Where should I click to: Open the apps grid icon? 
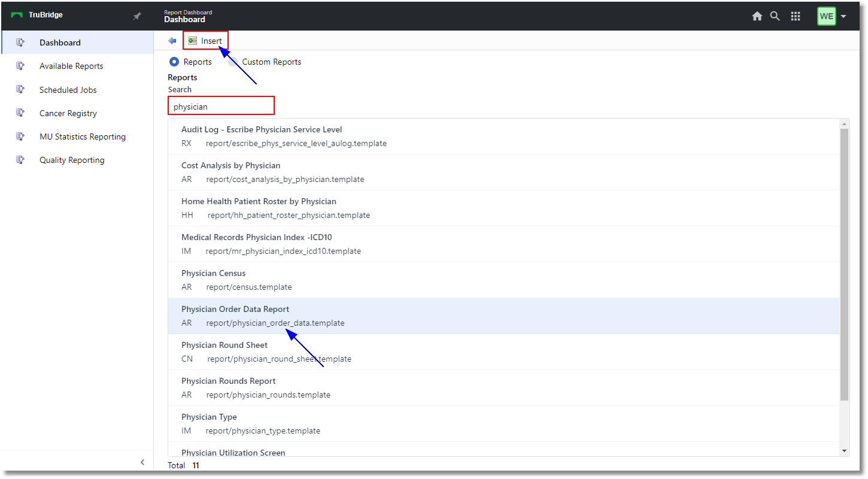tap(796, 16)
